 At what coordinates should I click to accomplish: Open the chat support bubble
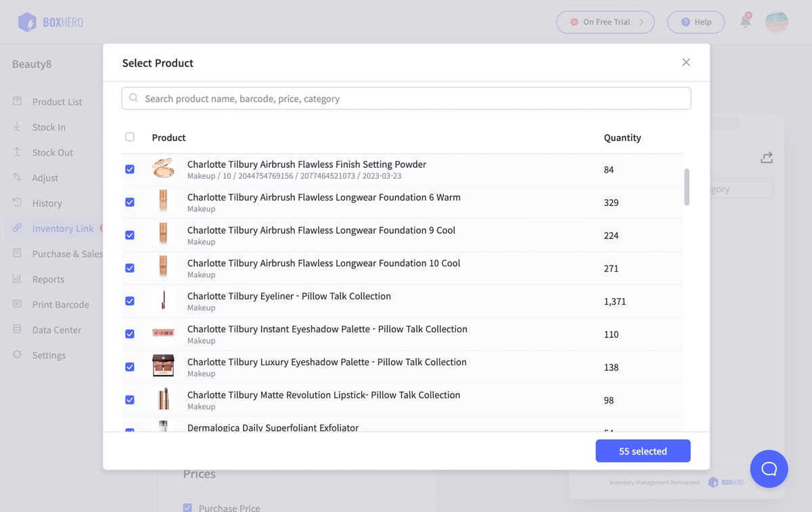[769, 469]
